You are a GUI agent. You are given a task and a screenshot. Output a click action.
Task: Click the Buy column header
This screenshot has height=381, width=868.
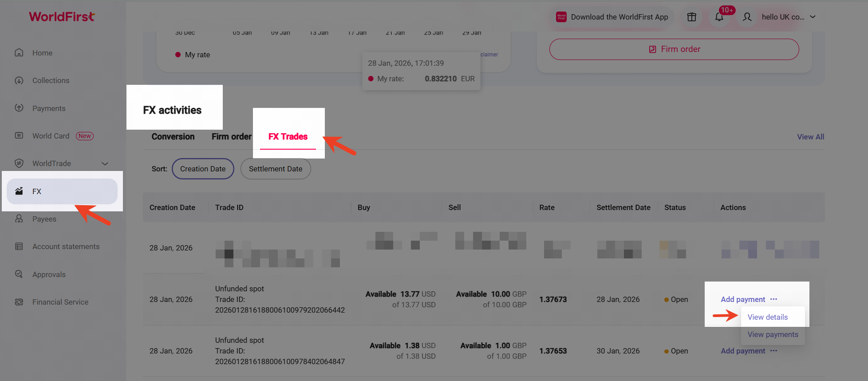(x=364, y=207)
